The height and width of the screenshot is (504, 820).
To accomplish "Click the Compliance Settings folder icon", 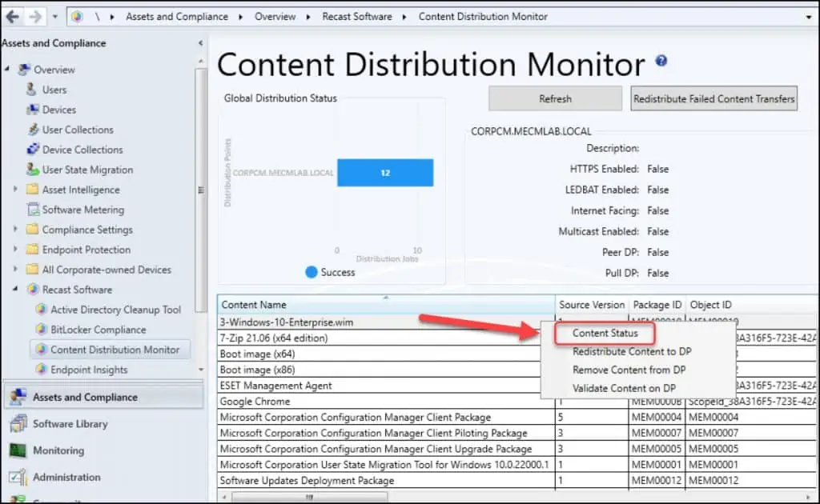I will coord(32,230).
